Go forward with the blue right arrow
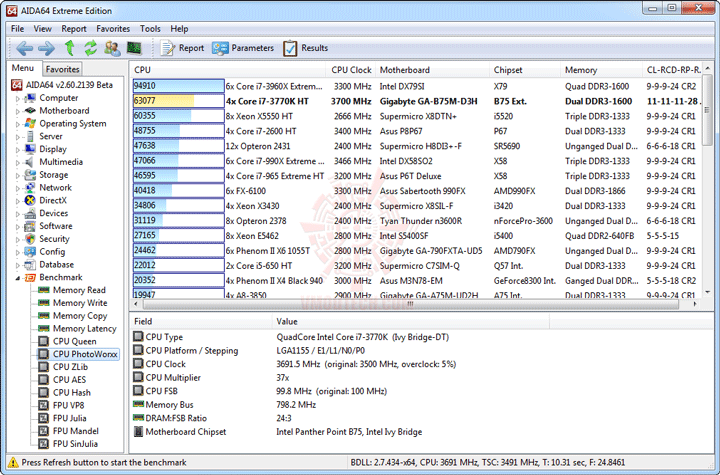 click(x=46, y=48)
